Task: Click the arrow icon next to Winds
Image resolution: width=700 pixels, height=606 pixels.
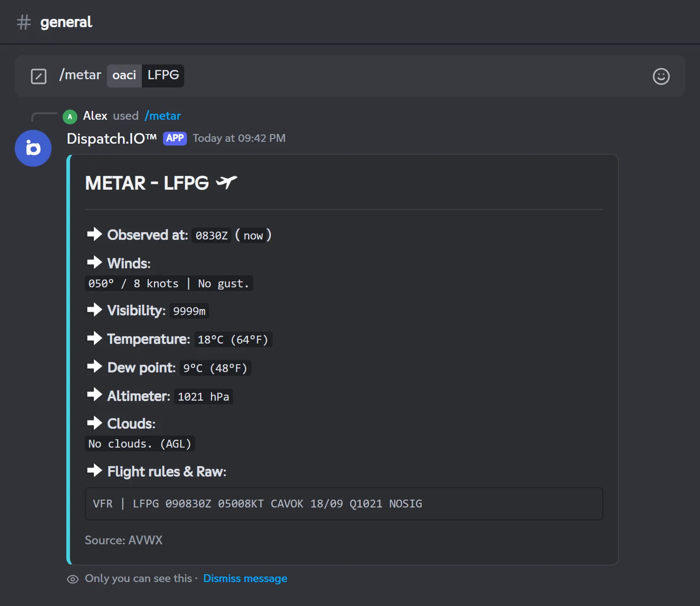Action: [x=94, y=262]
